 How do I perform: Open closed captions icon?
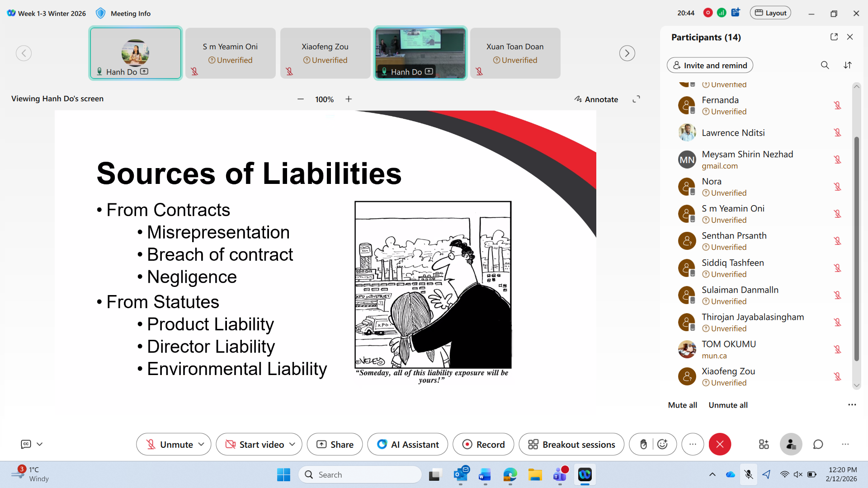click(26, 444)
